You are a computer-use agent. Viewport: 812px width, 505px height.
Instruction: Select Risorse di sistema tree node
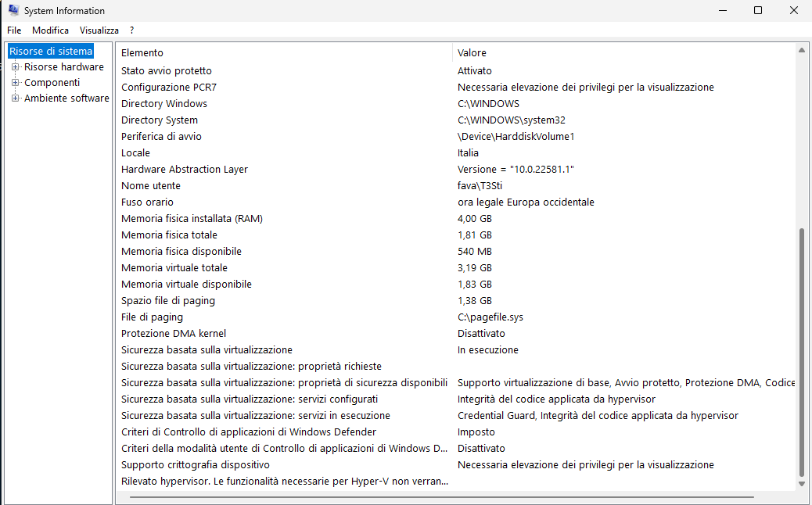coord(51,52)
